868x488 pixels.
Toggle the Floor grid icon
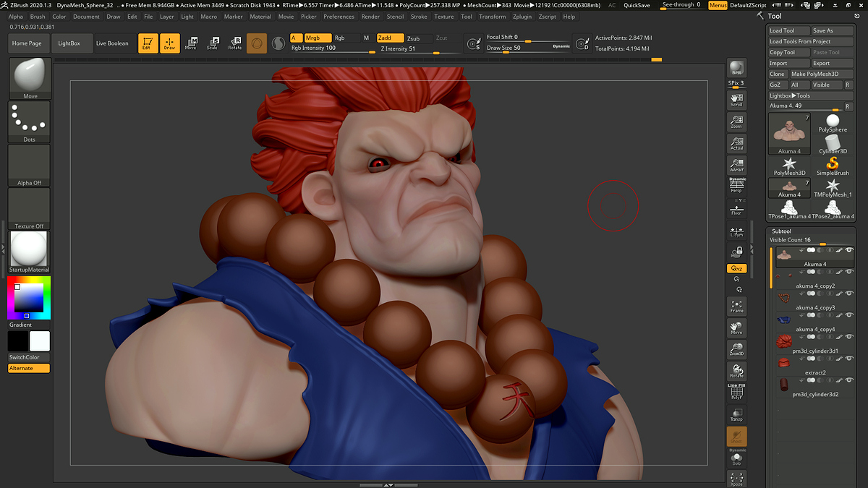736,210
